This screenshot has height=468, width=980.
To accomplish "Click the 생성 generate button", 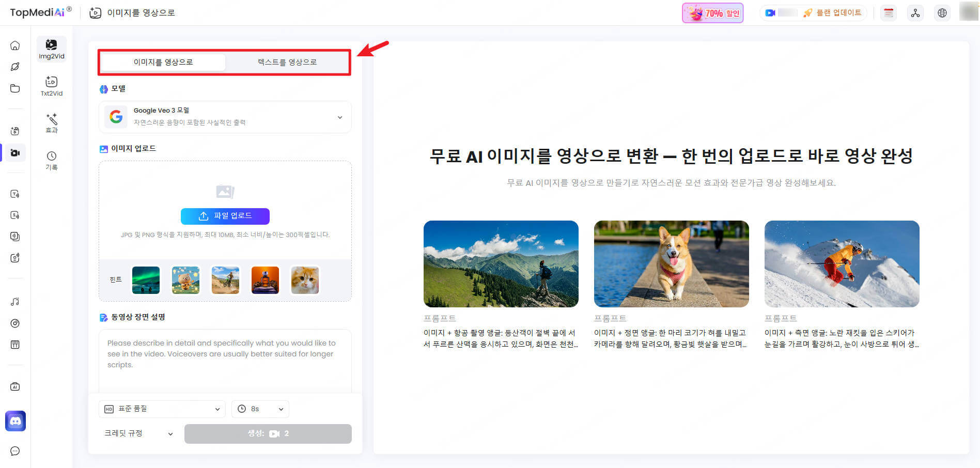I will pos(268,434).
